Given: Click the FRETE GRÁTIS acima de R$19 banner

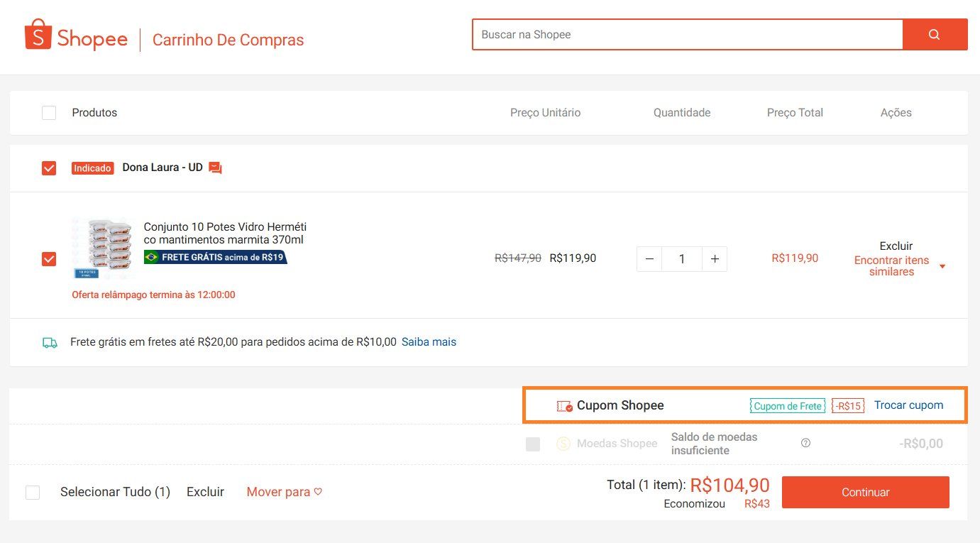Looking at the screenshot, I should (x=216, y=257).
